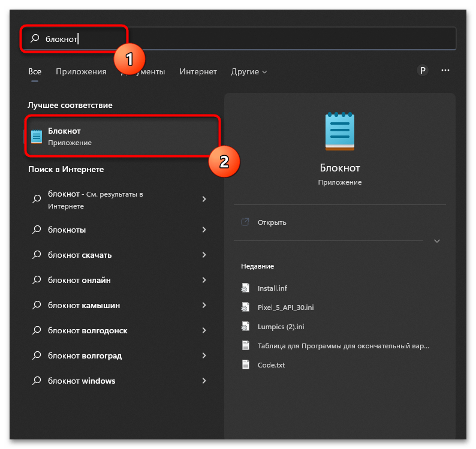Click search icon beside 'блокноты'
The image size is (476, 449).
coord(37,230)
